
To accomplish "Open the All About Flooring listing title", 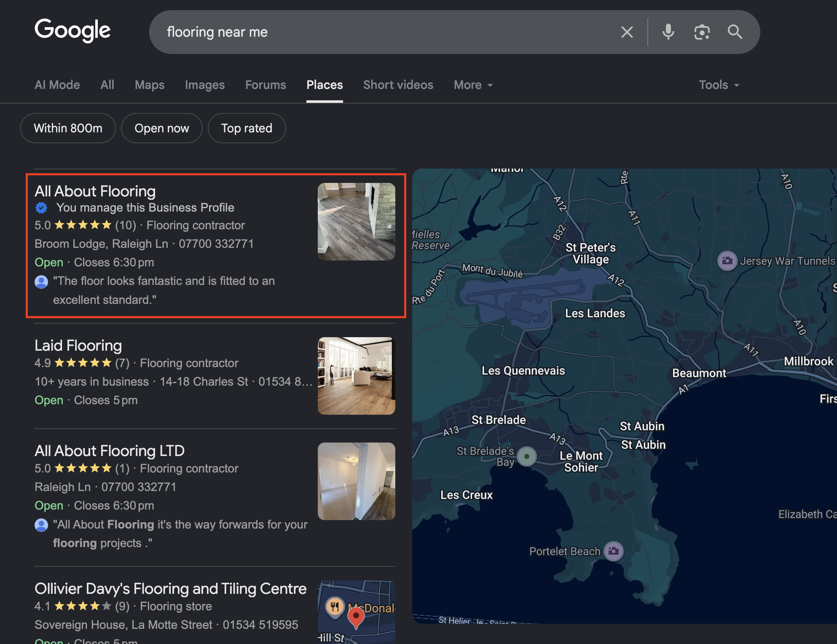I will point(95,191).
